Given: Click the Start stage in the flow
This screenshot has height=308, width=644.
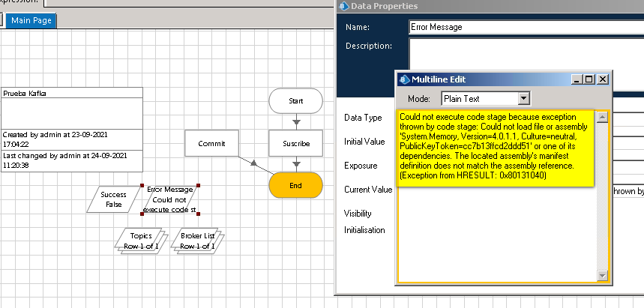Looking at the screenshot, I should pyautogui.click(x=295, y=100).
